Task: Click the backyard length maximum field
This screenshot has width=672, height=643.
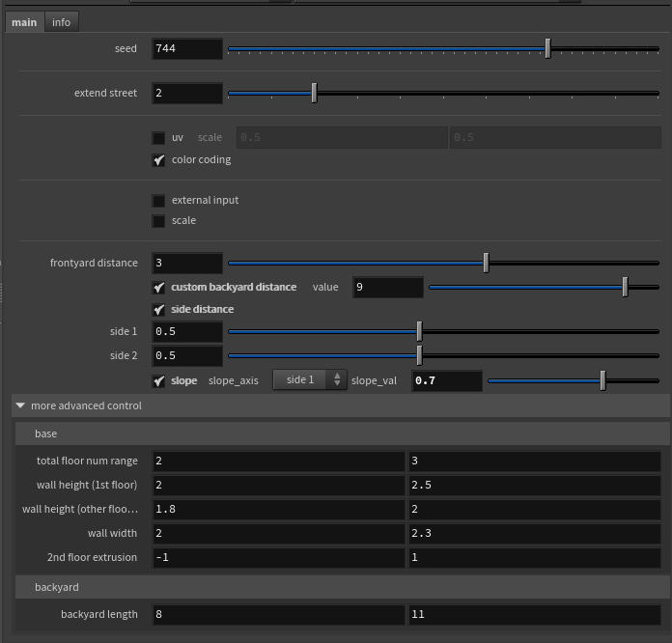Action: 535,615
